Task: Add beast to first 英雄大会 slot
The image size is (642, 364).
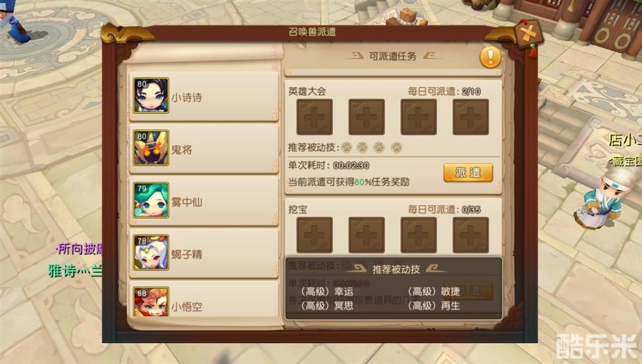Action: click(x=315, y=117)
